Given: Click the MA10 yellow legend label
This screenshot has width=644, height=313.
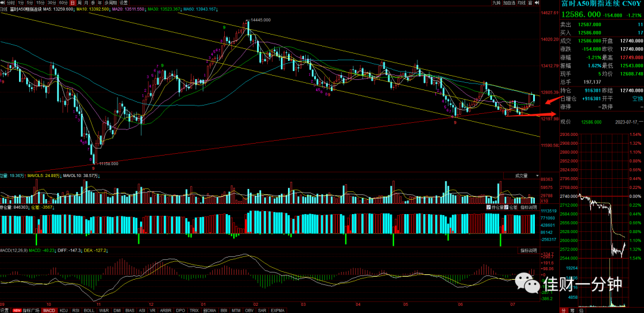Looking at the screenshot, I should point(92,9).
